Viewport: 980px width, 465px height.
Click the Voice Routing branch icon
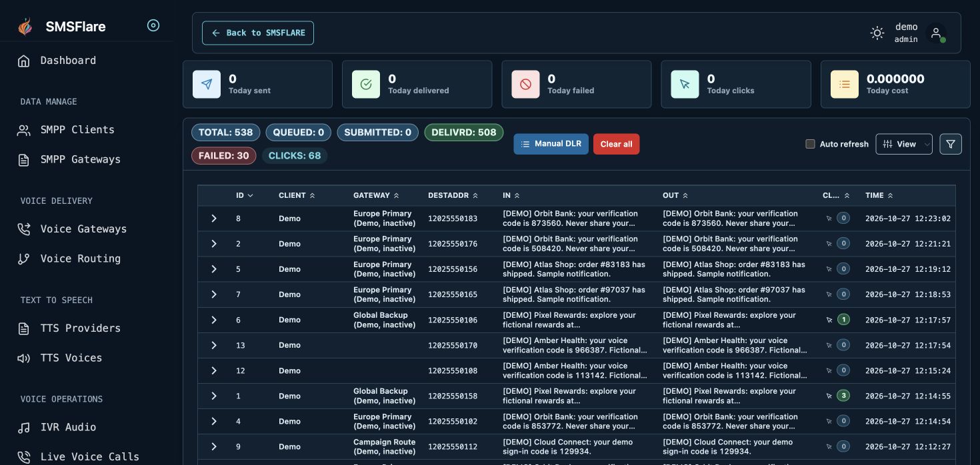click(x=24, y=259)
